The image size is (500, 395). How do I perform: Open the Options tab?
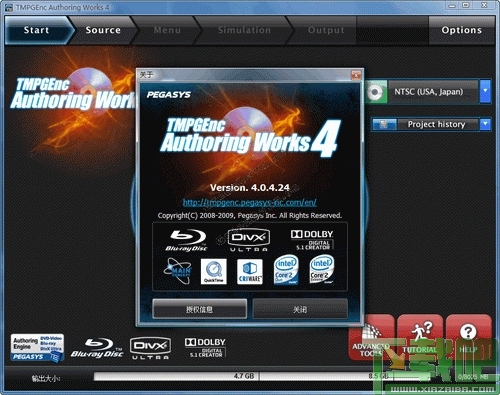tap(462, 30)
